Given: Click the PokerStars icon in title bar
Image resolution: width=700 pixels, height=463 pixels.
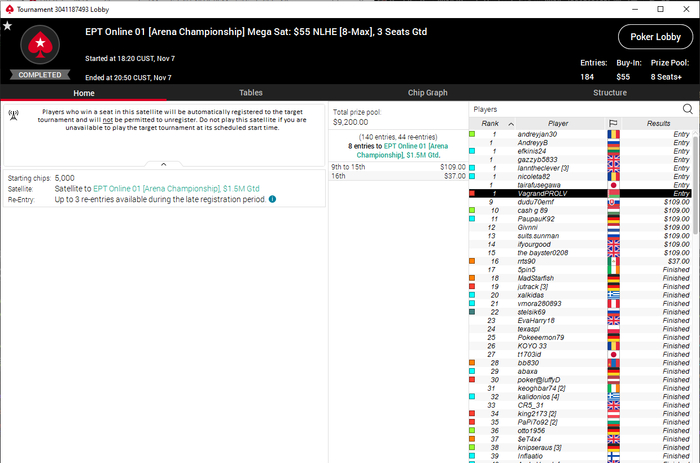Looking at the screenshot, I should [x=9, y=9].
